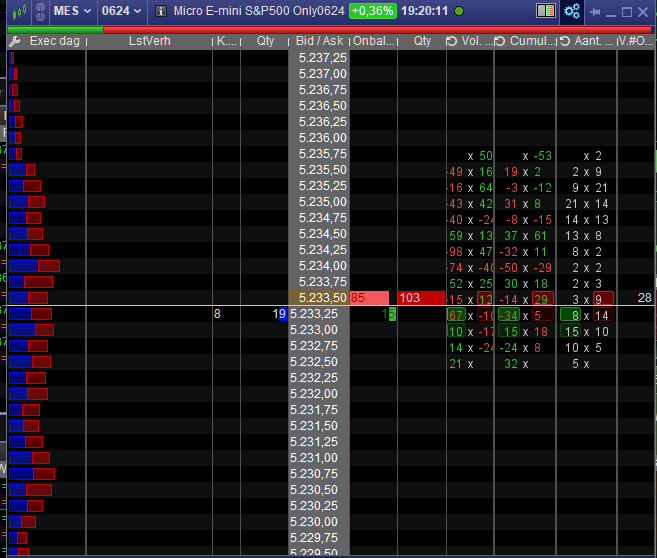Click the blue-highlighted 19 bid quantity
Viewport: 657px width, 558px height.
[x=279, y=314]
